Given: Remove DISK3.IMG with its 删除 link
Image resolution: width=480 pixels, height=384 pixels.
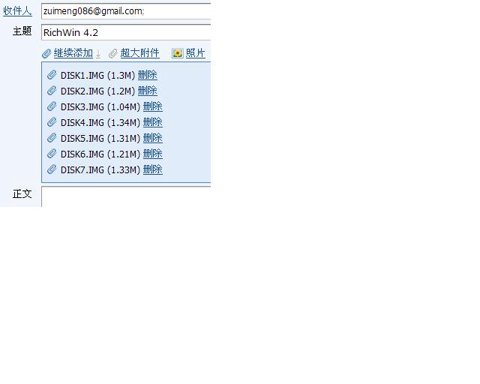Looking at the screenshot, I should tap(153, 107).
